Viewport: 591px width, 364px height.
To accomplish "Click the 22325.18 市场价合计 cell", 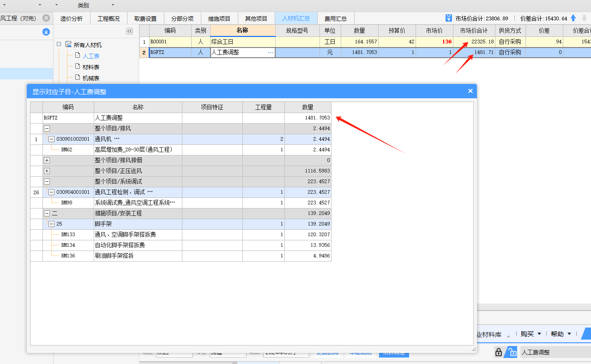I will click(474, 42).
